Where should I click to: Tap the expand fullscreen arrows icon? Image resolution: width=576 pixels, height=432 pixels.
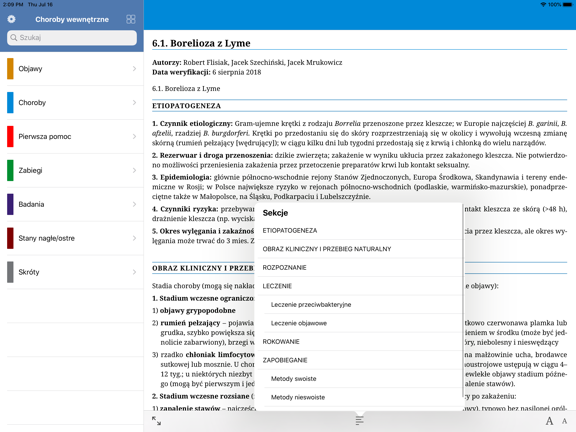coord(156,421)
